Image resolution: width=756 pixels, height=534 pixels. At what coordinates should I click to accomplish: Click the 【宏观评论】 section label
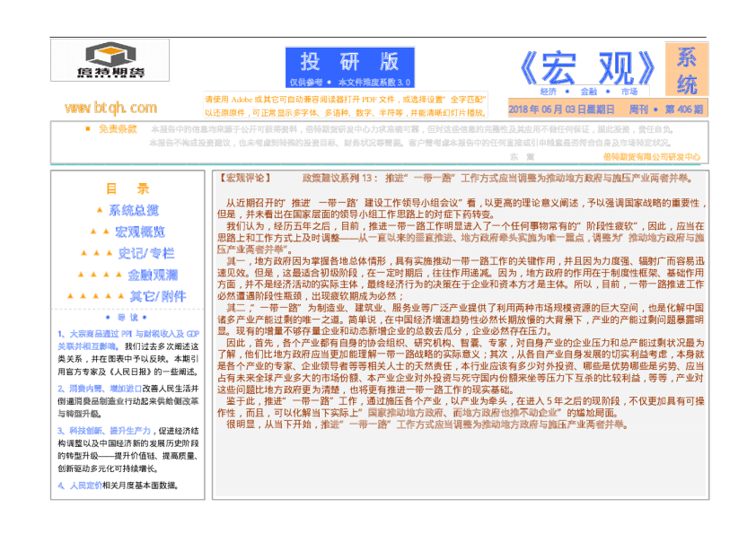click(245, 179)
